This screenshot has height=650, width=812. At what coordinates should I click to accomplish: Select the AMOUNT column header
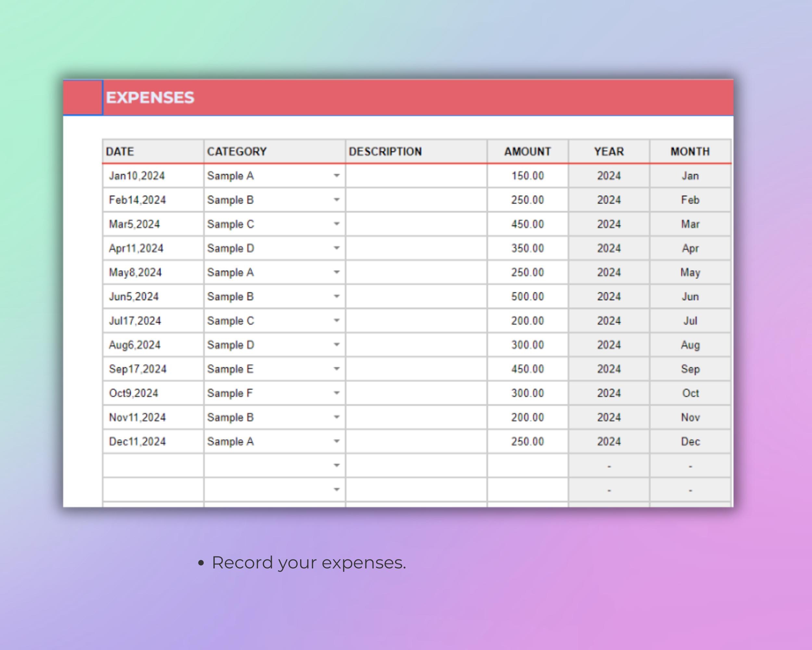[527, 151]
